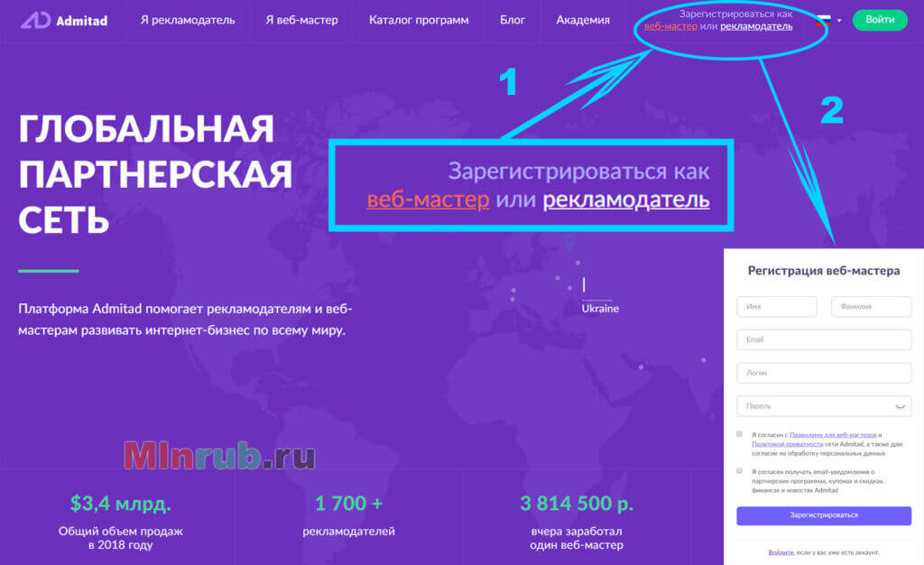Click the рекламодатель registration link in header
The image size is (924, 565).
click(x=756, y=26)
